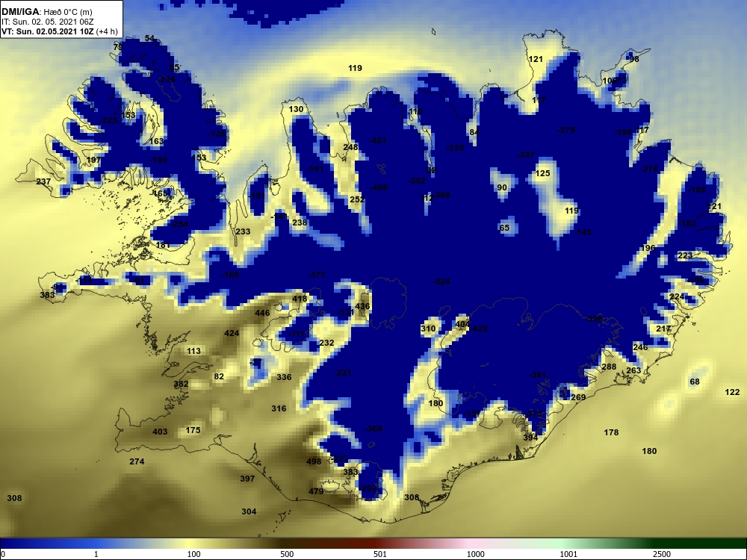Click the map value 274
The height and width of the screenshot is (560, 747).
point(137,461)
